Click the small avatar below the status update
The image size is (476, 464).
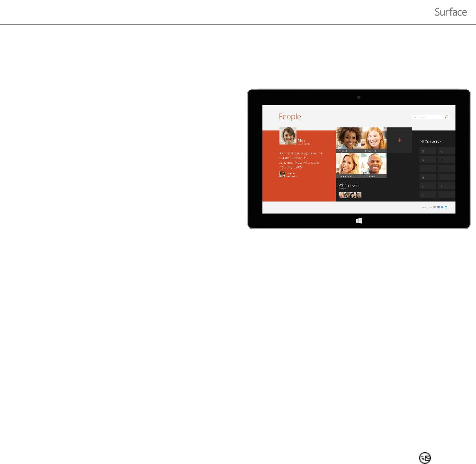(282, 174)
